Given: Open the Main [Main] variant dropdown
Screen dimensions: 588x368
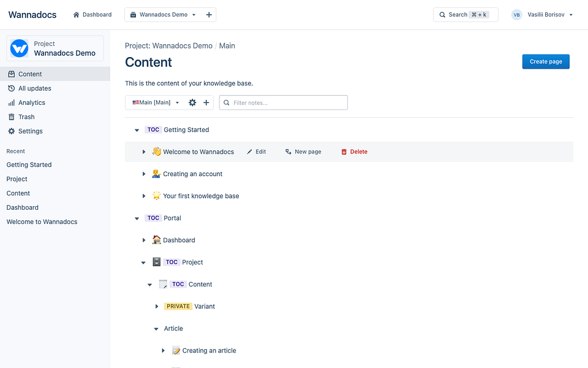Looking at the screenshot, I should 156,102.
